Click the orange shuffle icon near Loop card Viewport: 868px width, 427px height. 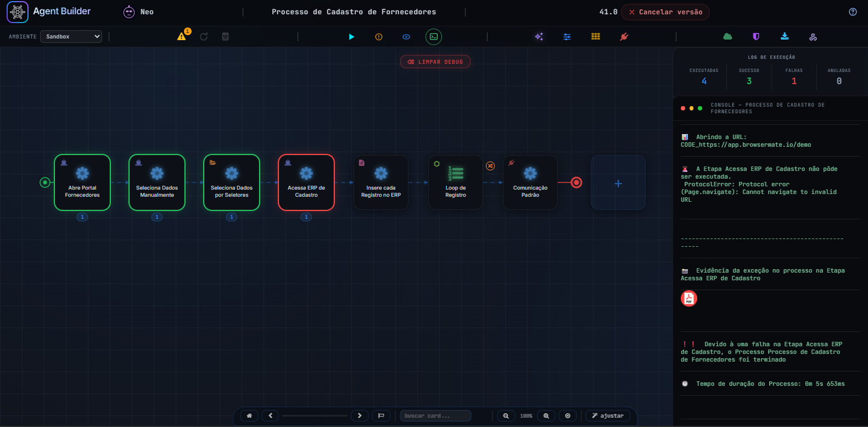point(490,166)
